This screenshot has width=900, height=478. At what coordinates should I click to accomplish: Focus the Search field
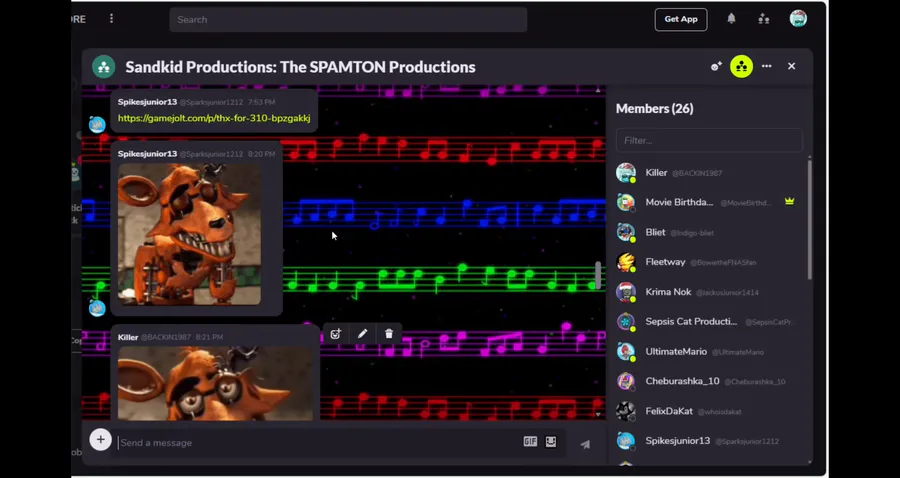tap(348, 20)
